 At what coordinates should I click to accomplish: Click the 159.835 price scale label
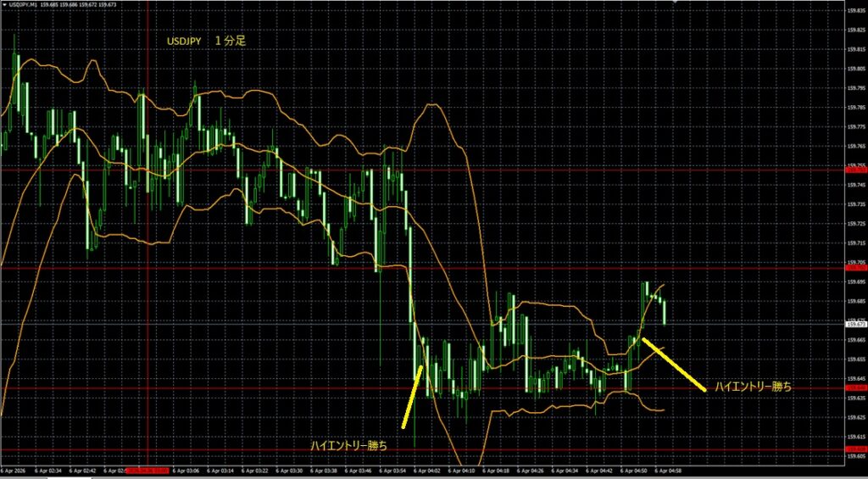(x=857, y=10)
